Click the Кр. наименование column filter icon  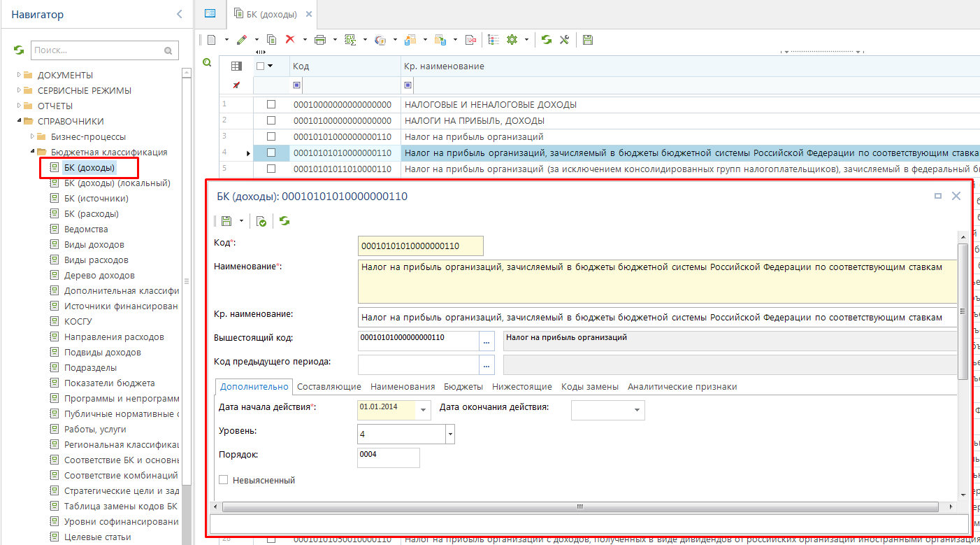coord(408,85)
